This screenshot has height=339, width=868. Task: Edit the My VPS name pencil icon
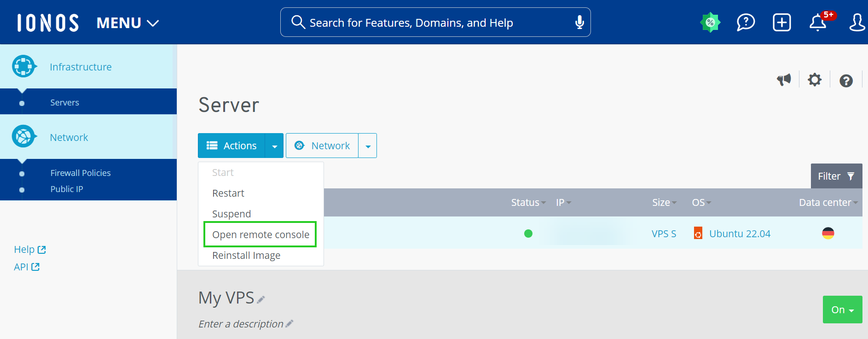click(x=261, y=300)
